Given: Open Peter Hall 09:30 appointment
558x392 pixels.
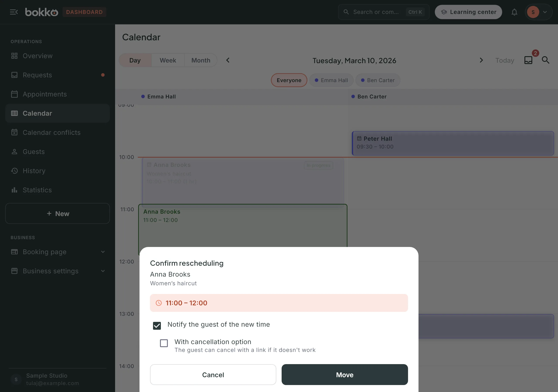Looking at the screenshot, I should (453, 143).
